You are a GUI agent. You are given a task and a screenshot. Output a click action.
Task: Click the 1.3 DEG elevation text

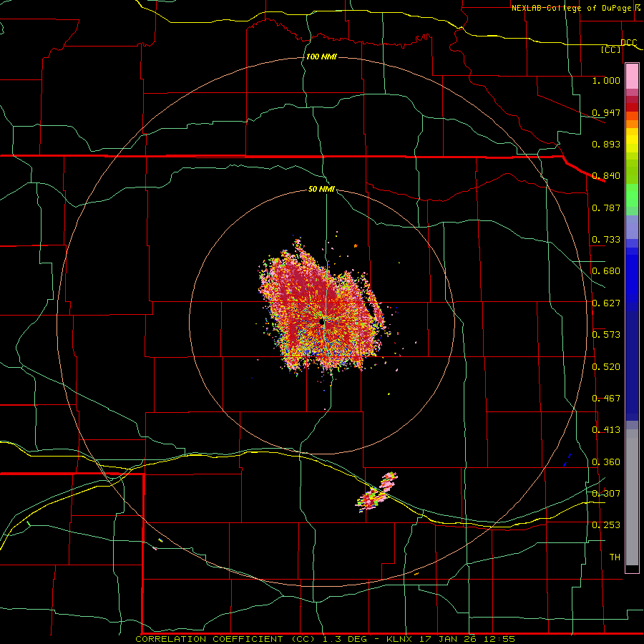point(346,639)
